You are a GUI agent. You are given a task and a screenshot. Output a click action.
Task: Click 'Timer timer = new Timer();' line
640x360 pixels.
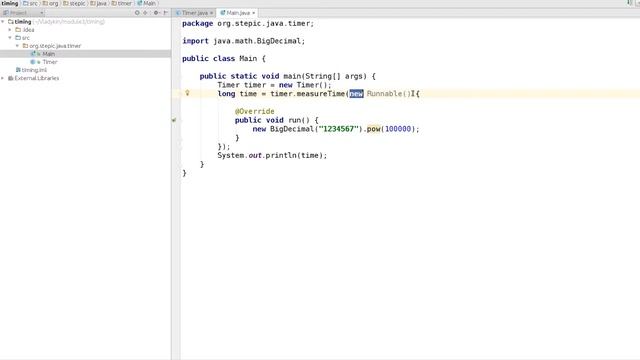[274, 85]
